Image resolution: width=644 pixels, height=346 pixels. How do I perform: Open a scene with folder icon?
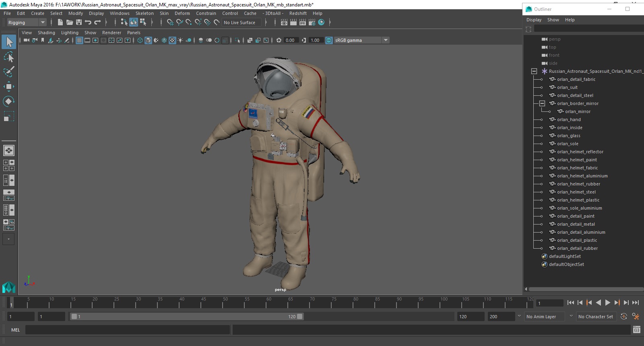pyautogui.click(x=69, y=23)
